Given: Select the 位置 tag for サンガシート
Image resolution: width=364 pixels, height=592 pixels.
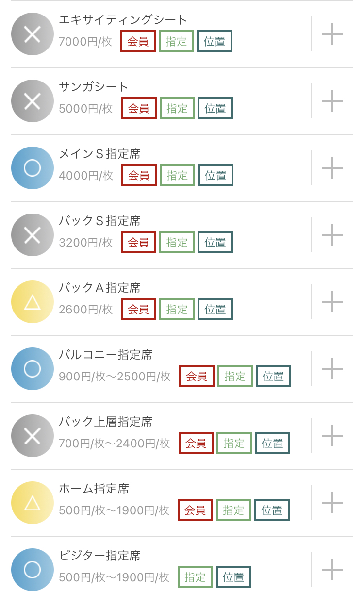Looking at the screenshot, I should pos(215,108).
